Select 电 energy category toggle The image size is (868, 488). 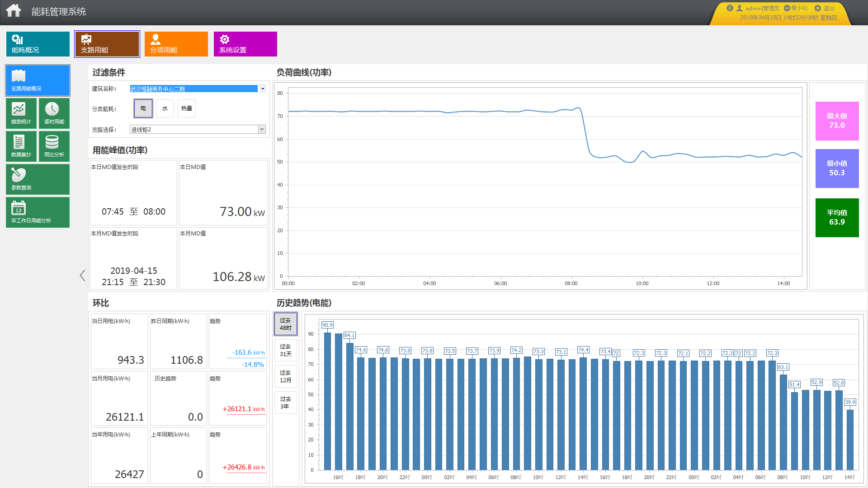[143, 108]
